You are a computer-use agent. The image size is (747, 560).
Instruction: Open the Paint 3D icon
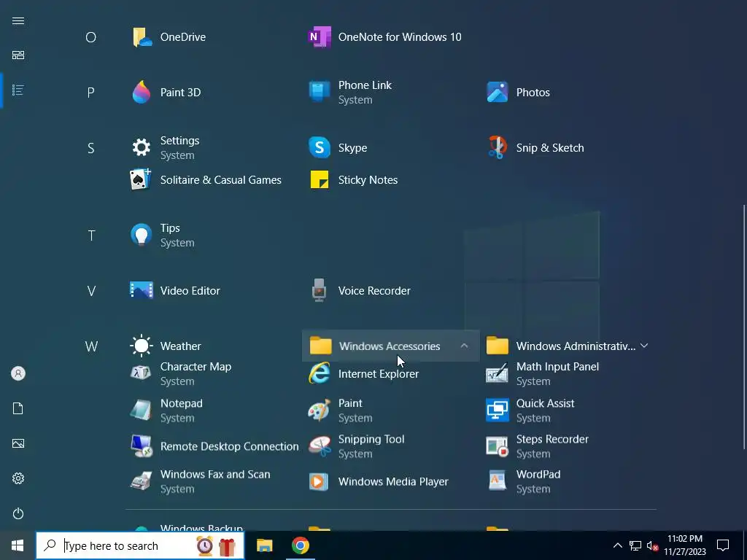[142, 93]
